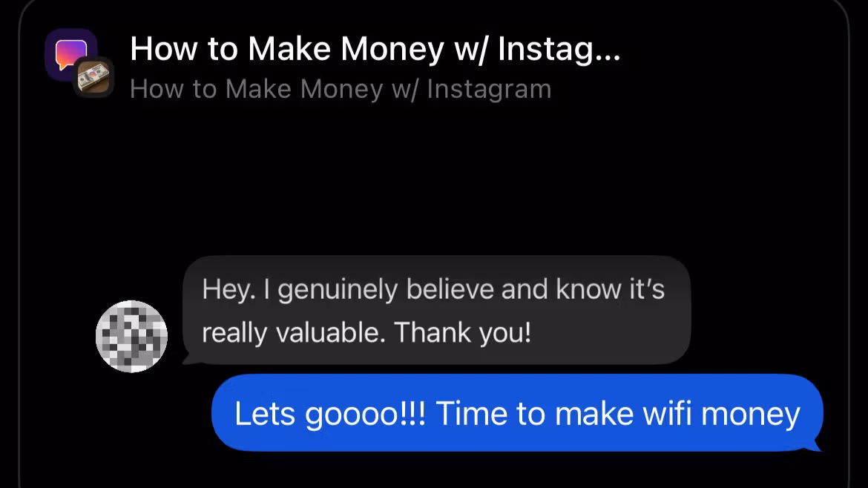Click the money stack group icon

tap(93, 77)
